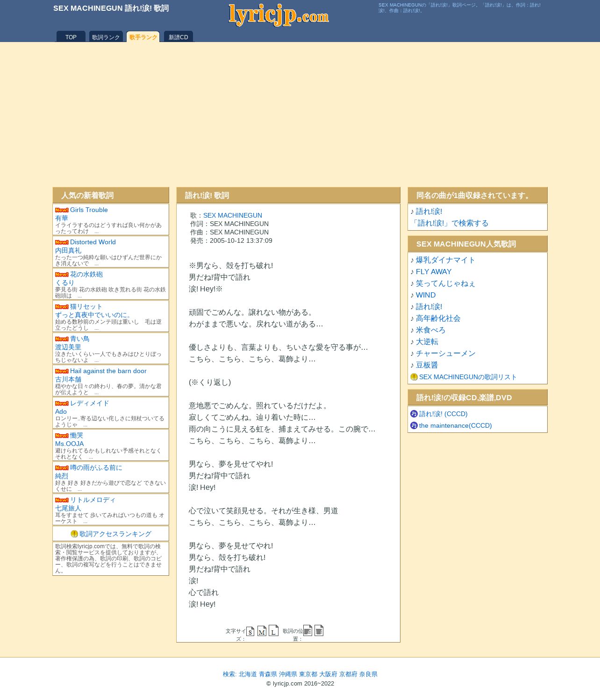Screen dimensions: 600x700
Task: Set lyrics font size to medium (M)
Action: click(262, 631)
